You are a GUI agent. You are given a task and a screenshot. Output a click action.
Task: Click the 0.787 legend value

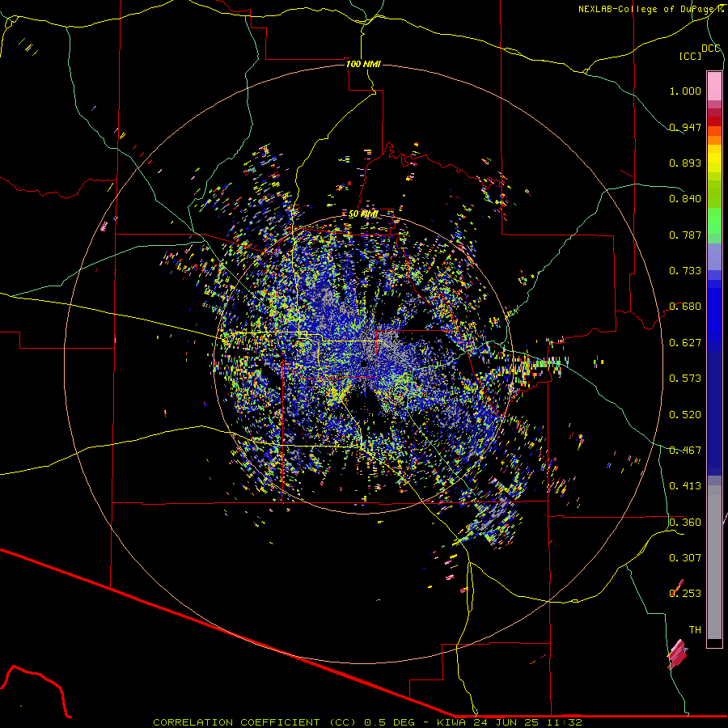[685, 235]
